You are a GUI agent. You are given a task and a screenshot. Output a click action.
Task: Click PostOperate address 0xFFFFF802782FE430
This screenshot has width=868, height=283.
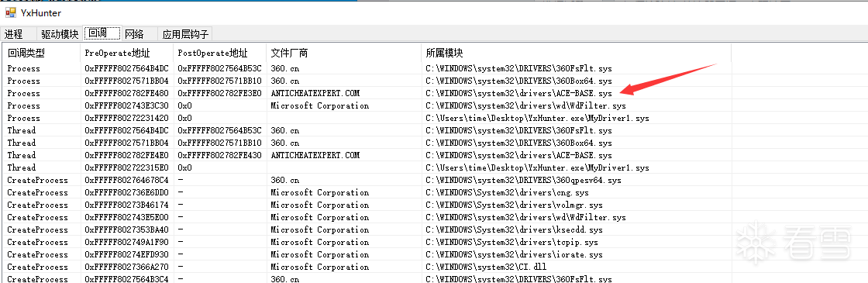tap(220, 155)
